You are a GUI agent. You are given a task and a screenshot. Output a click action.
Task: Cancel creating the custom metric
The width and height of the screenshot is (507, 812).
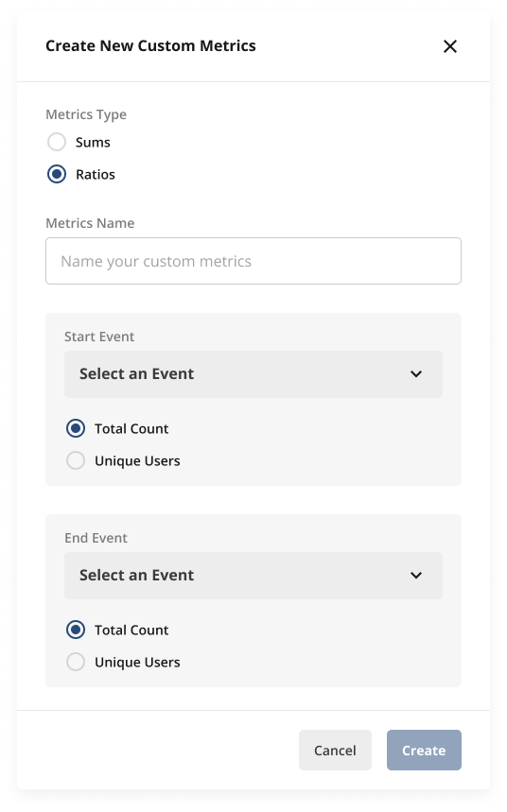(335, 750)
